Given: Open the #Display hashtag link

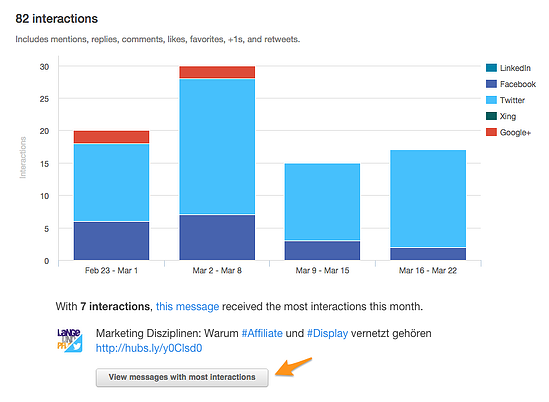Looking at the screenshot, I should (327, 333).
